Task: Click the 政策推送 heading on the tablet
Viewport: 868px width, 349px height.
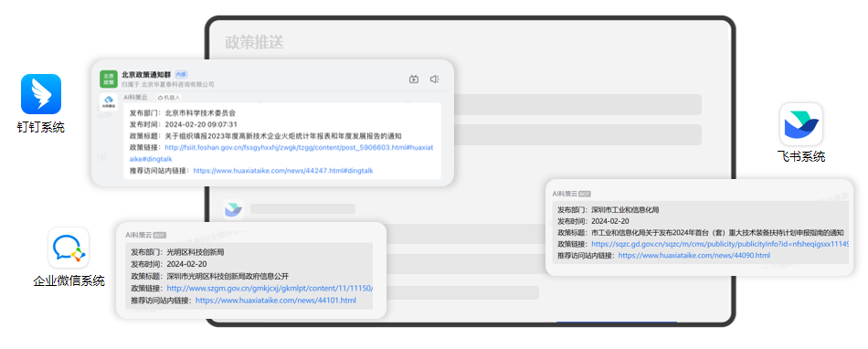Action: click(254, 43)
